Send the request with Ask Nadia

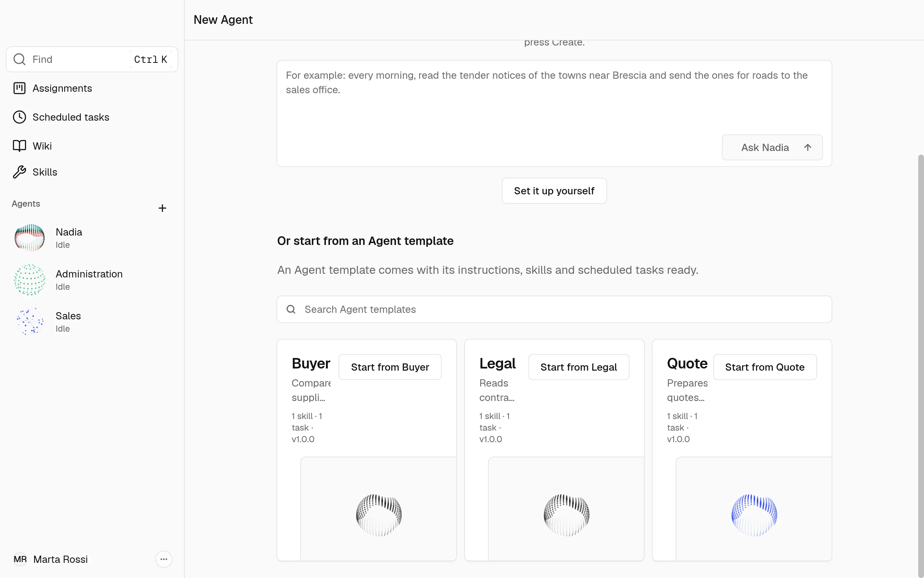772,147
